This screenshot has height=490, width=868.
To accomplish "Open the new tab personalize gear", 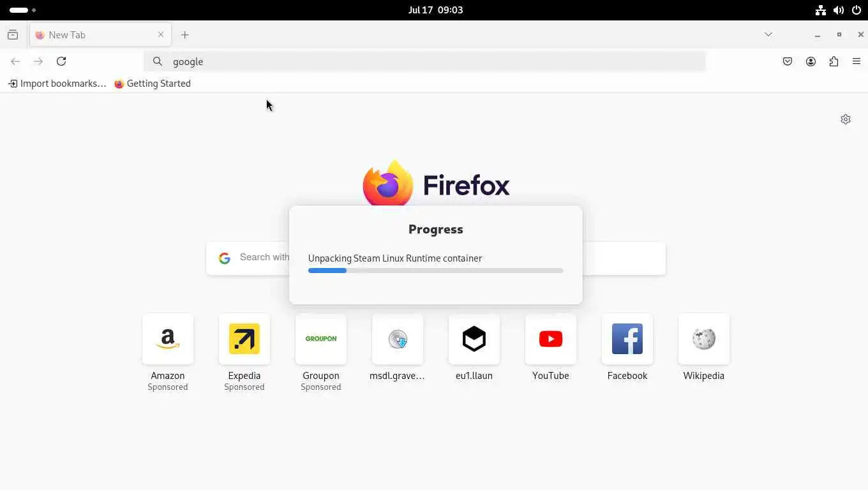I will point(846,119).
